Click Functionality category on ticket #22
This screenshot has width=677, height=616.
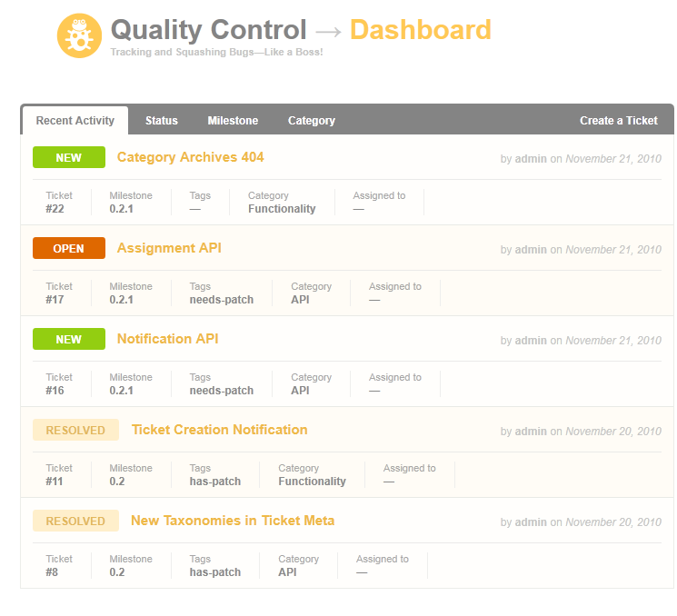coord(282,209)
